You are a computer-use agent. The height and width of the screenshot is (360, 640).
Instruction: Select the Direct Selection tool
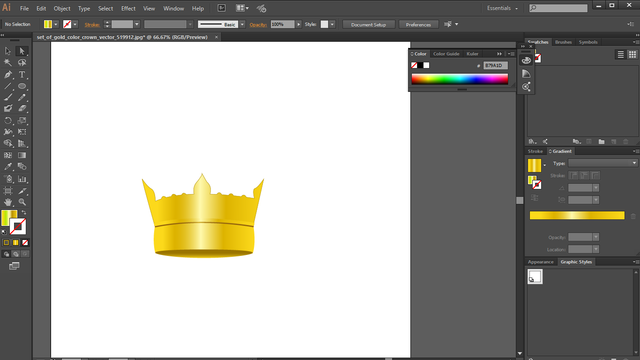coord(22,51)
